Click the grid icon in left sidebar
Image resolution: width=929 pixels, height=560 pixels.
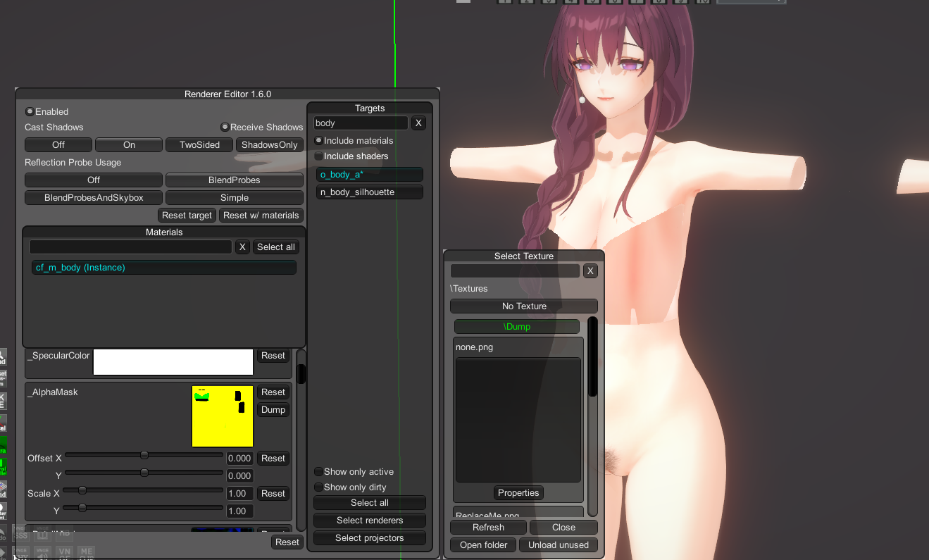coord(3,487)
